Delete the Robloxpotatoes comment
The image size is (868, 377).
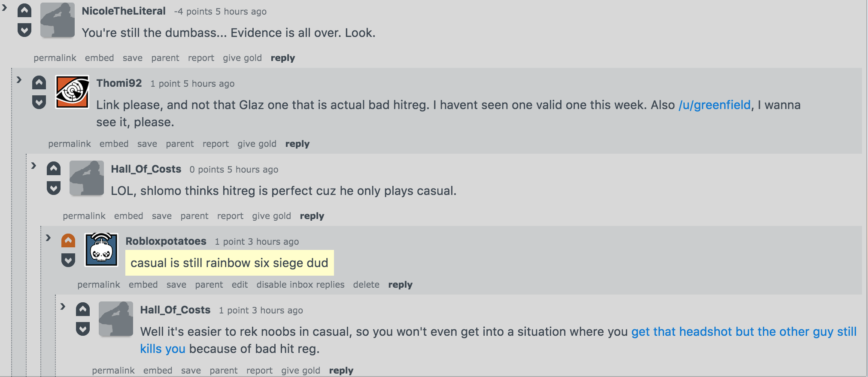tap(366, 285)
